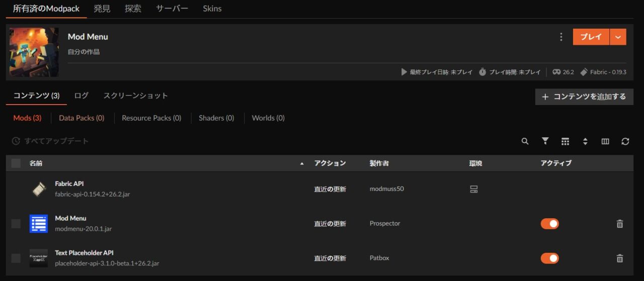Viewport: 644px width, 281px height.
Task: Show the Shaders (0) category
Action: (x=216, y=118)
